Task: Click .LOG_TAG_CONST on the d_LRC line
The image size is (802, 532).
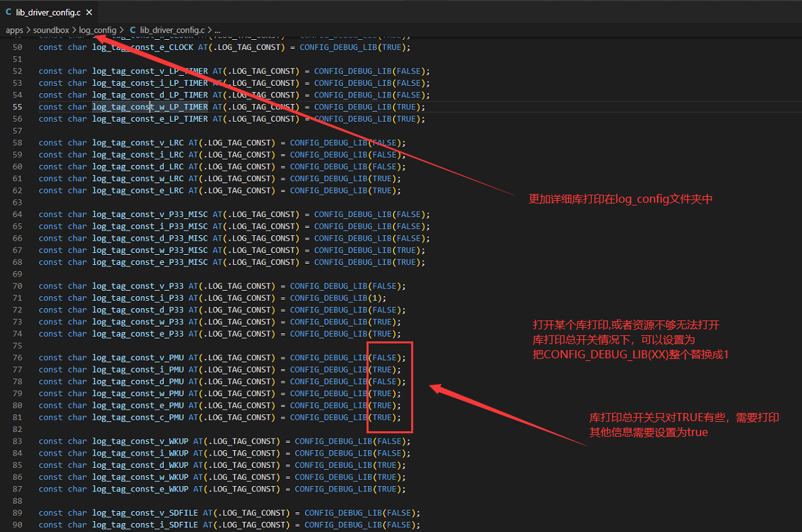Action: coord(237,167)
